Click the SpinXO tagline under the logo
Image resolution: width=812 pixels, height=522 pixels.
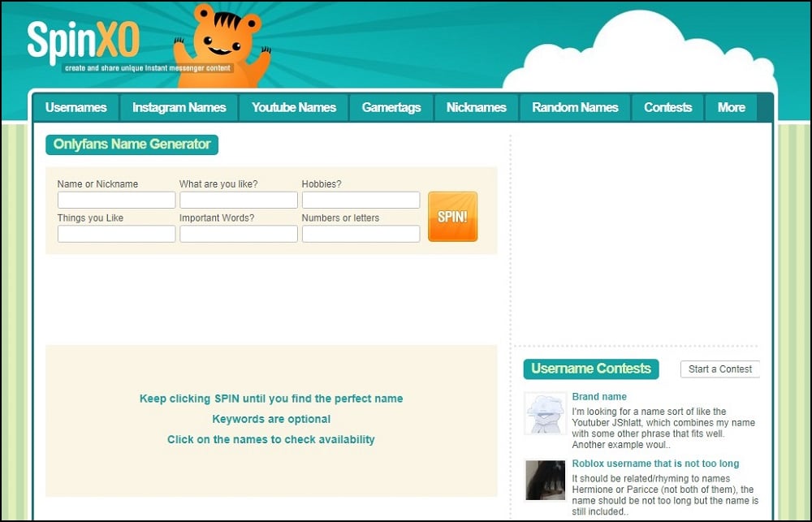148,68
